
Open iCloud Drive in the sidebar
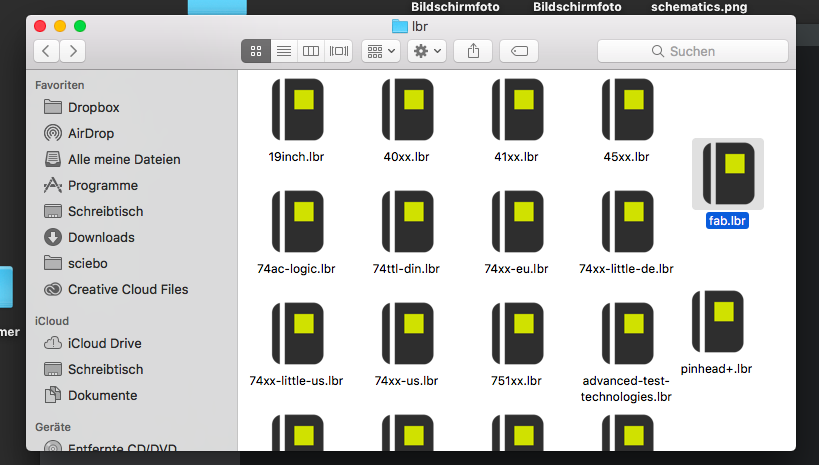pyautogui.click(x=93, y=343)
